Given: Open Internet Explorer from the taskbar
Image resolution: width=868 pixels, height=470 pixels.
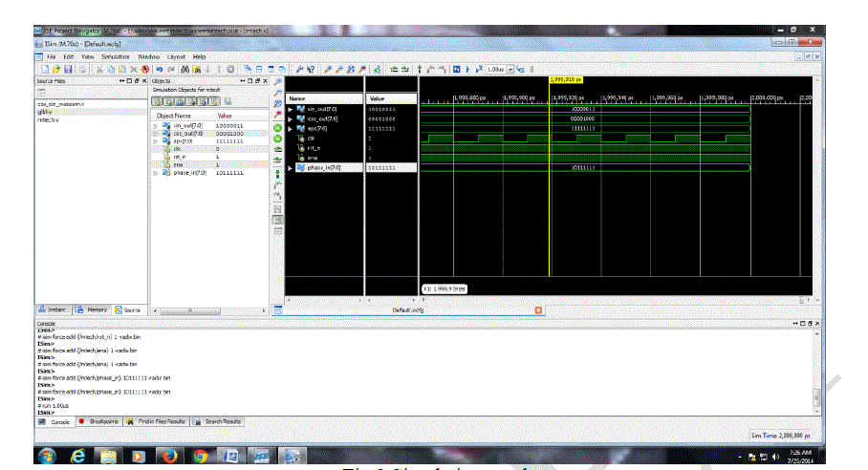Looking at the screenshot, I should [x=77, y=456].
